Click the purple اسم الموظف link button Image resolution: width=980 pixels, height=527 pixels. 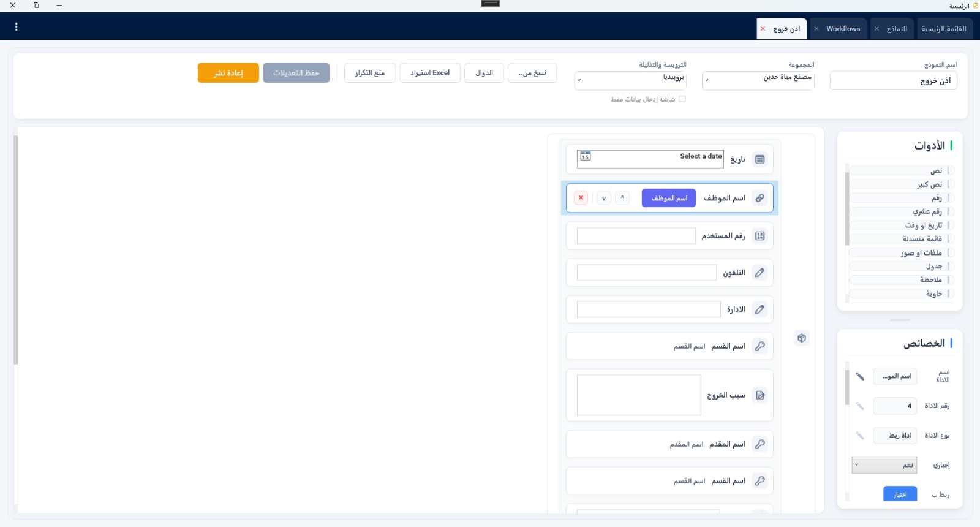[x=669, y=198]
